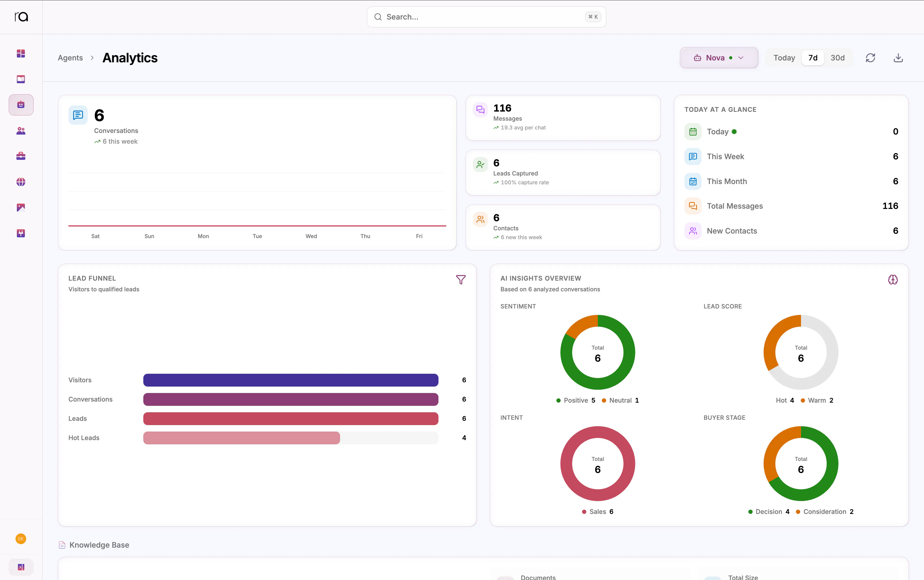Go back to Agents via the breadcrumb
Screen dimensions: 924x580
pos(70,58)
